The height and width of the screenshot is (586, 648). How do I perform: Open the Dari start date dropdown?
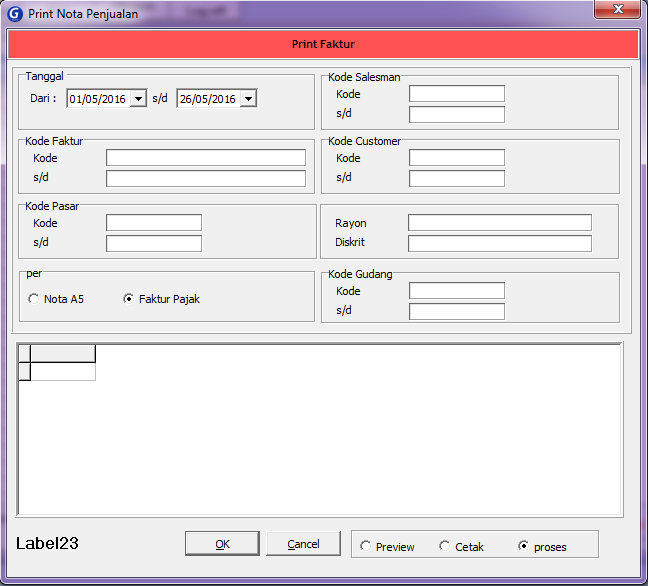(138, 99)
